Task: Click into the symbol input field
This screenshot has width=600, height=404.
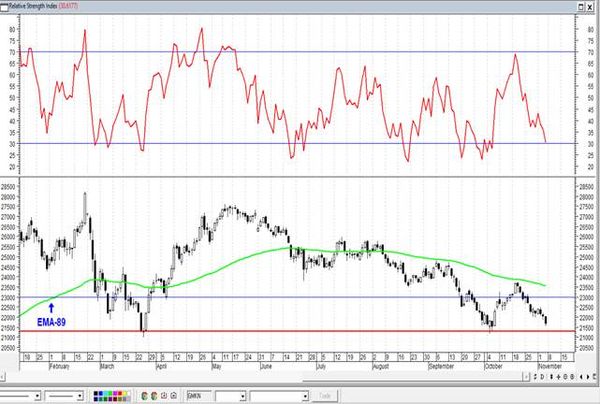Action: pos(199,396)
